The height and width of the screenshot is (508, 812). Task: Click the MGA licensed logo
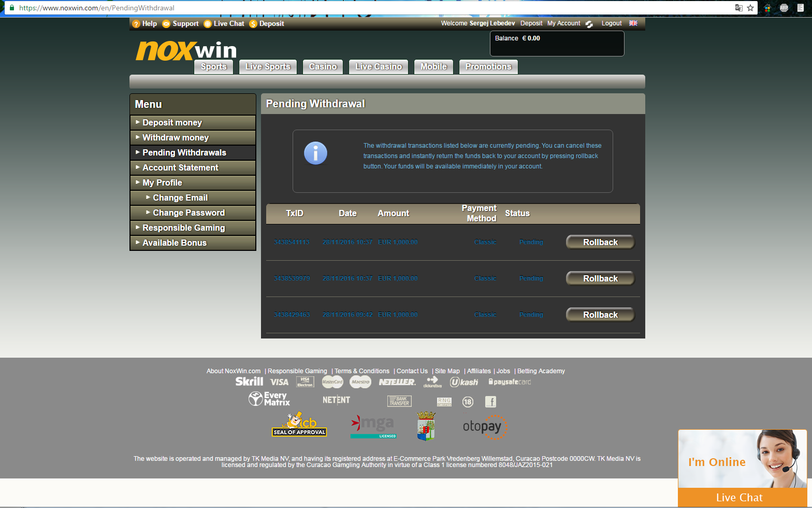tap(374, 427)
